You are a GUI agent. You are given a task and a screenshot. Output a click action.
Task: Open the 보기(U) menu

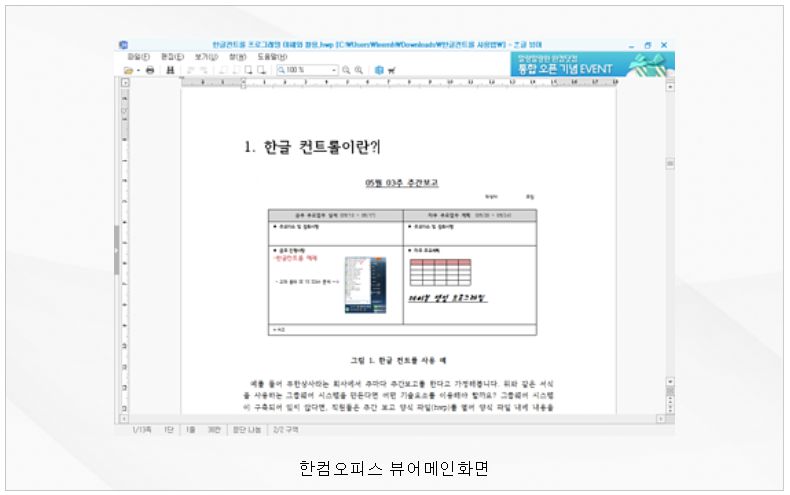pos(206,57)
